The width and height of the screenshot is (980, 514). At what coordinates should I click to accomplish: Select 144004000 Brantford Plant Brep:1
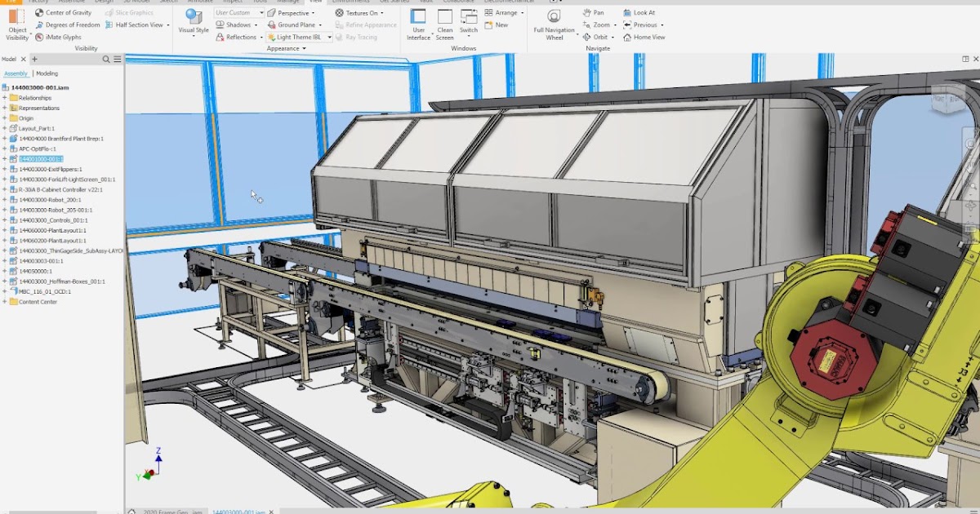click(x=61, y=139)
